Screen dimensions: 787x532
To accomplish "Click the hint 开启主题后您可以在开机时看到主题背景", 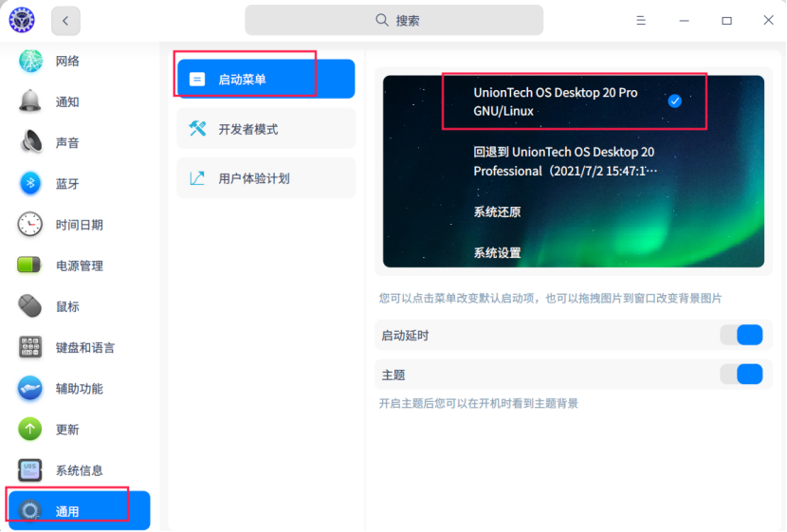I will point(478,403).
